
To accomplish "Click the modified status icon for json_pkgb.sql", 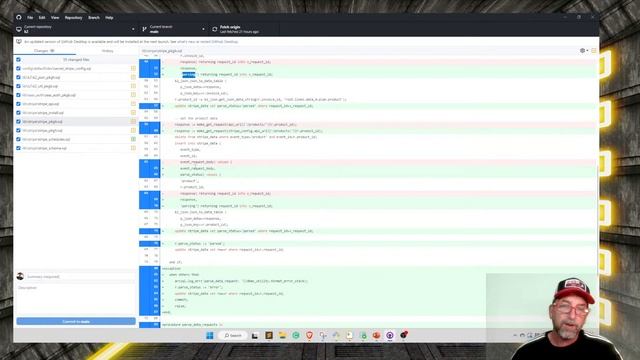I will [133, 78].
